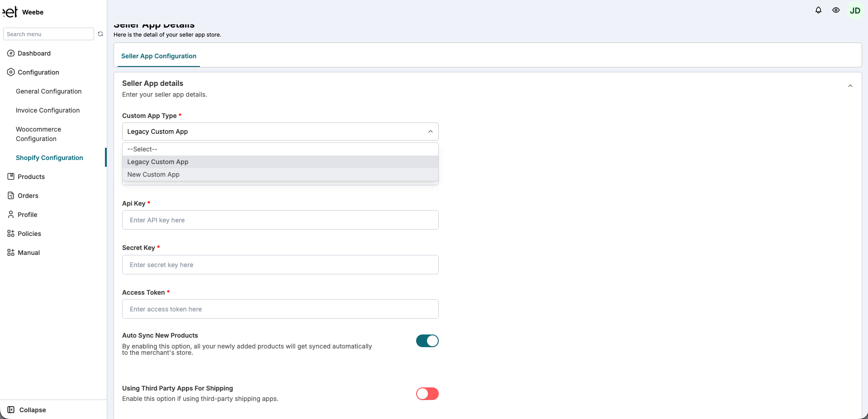Click the eye preview icon in the header
This screenshot has width=868, height=419.
(836, 10)
